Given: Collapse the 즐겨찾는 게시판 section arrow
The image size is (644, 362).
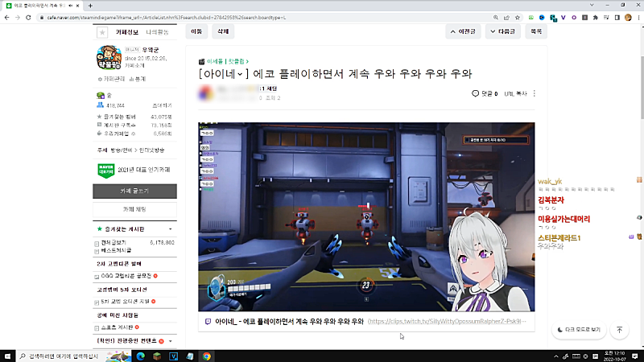Looking at the screenshot, I should 171,229.
